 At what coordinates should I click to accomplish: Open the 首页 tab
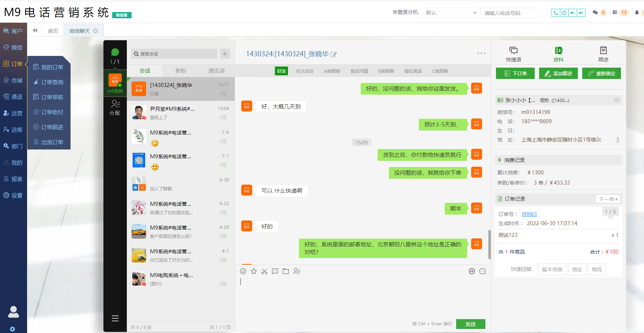tap(53, 31)
